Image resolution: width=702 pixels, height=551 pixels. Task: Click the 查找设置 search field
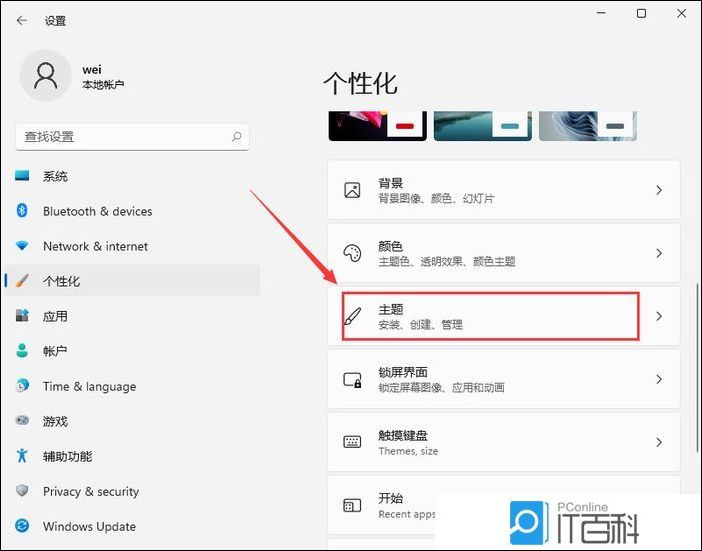(133, 137)
